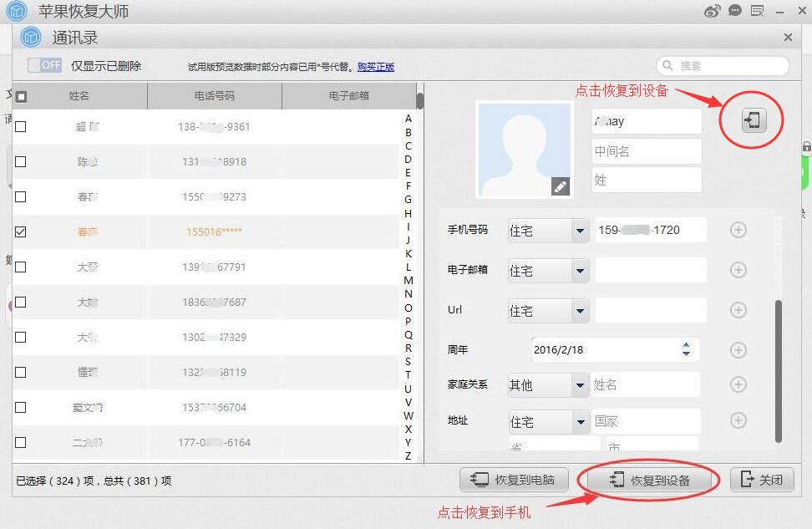Decrease the 周年 date with the down arrow
The width and height of the screenshot is (812, 529).
click(686, 354)
